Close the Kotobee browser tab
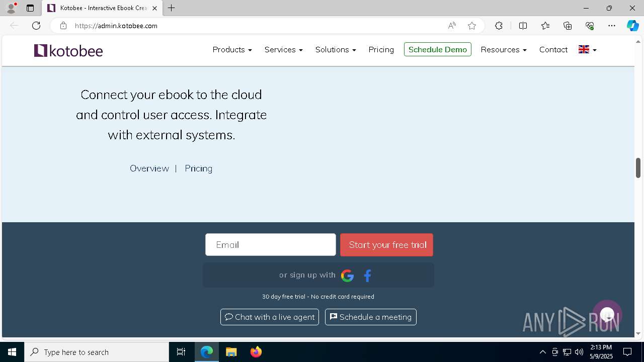 pyautogui.click(x=155, y=8)
